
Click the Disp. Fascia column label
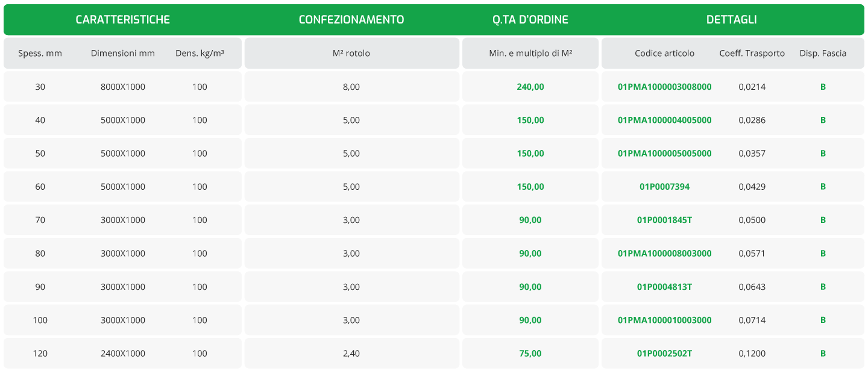[823, 53]
